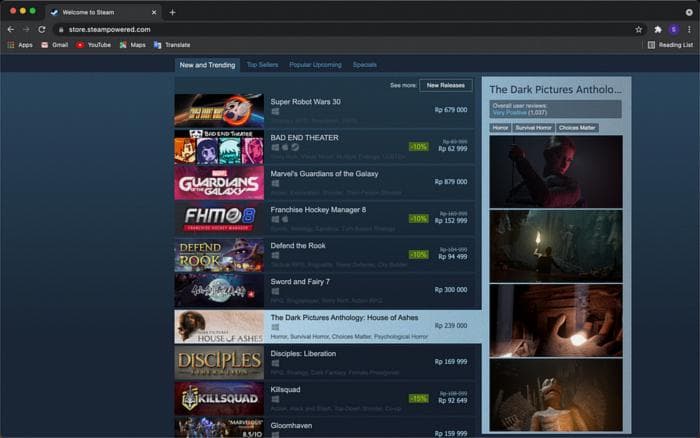Open the Apps bookmark shortcut

tap(20, 45)
